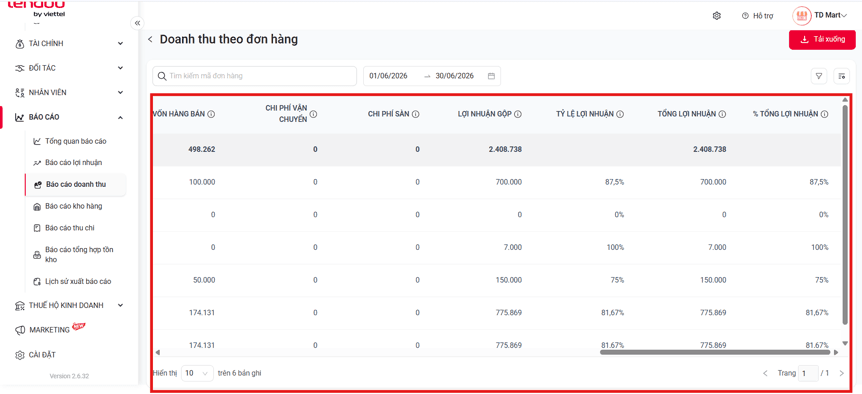Image resolution: width=862 pixels, height=394 pixels.
Task: Open the column display settings icon
Action: tap(841, 76)
